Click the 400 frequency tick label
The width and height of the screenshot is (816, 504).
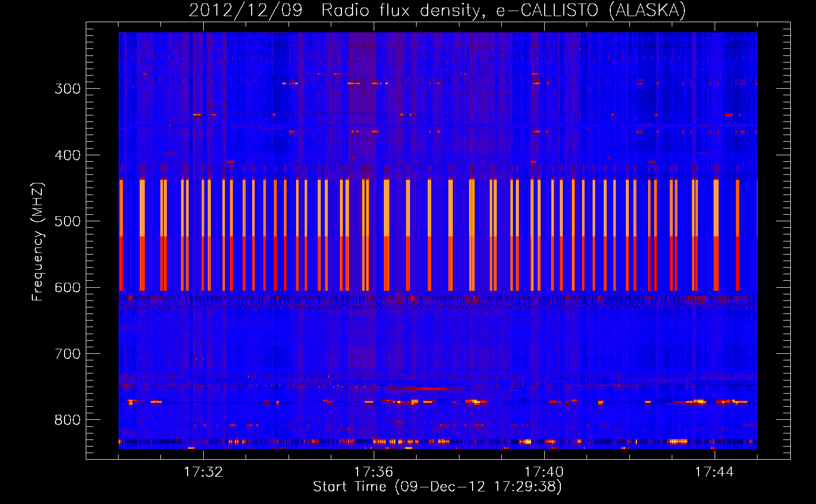click(68, 155)
